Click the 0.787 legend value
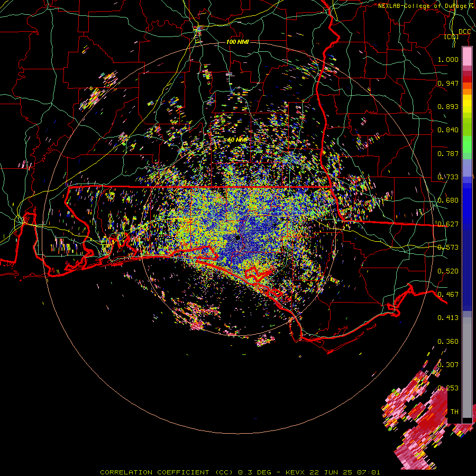This screenshot has height=476, width=476. (x=448, y=153)
